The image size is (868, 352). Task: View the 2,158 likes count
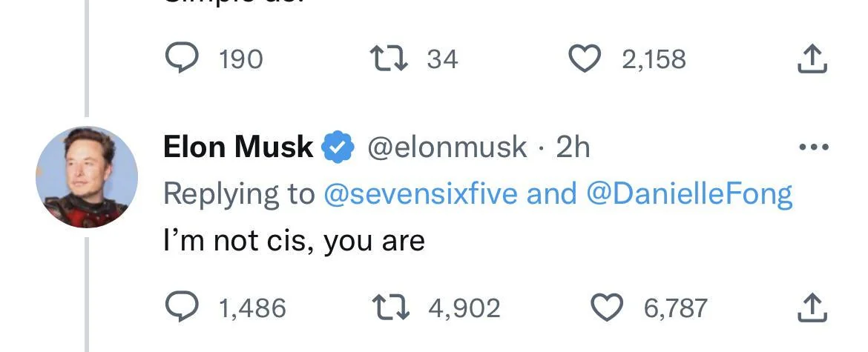click(x=654, y=60)
